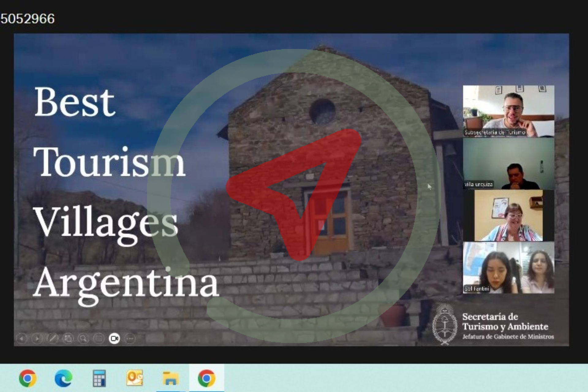Image resolution: width=588 pixels, height=392 pixels.
Task: Show all slides grid view
Action: [68, 338]
